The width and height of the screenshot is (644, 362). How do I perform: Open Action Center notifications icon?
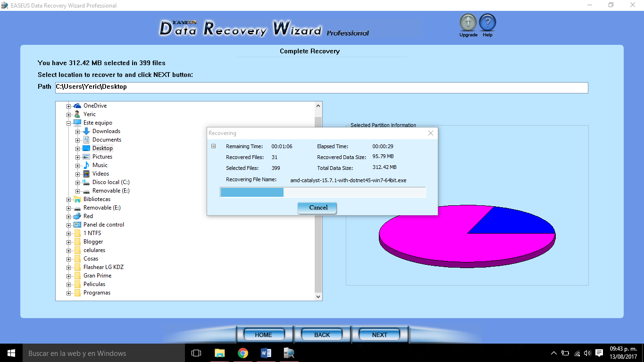tap(599, 353)
